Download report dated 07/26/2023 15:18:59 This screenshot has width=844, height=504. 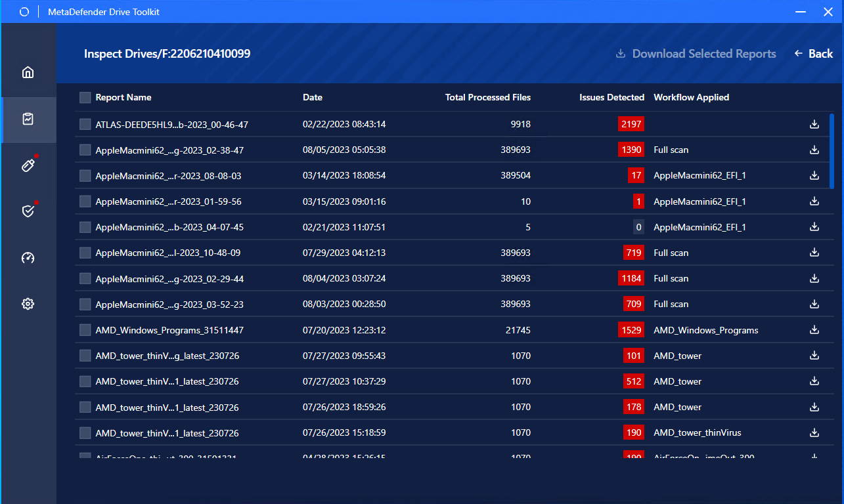point(814,432)
